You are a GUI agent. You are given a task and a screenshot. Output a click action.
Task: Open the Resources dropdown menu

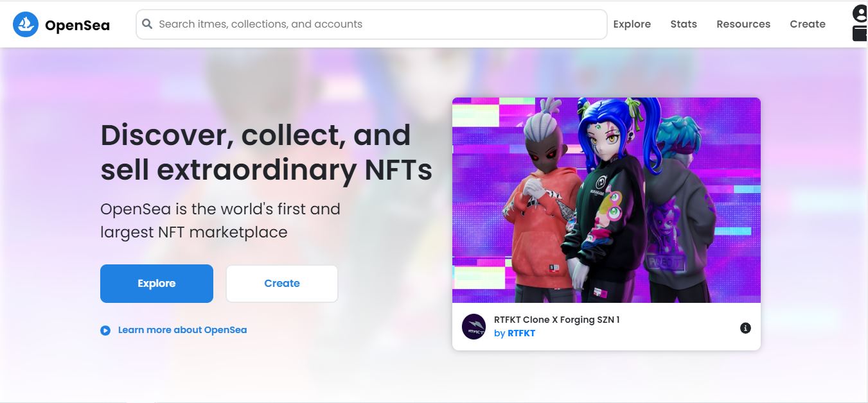[743, 24]
